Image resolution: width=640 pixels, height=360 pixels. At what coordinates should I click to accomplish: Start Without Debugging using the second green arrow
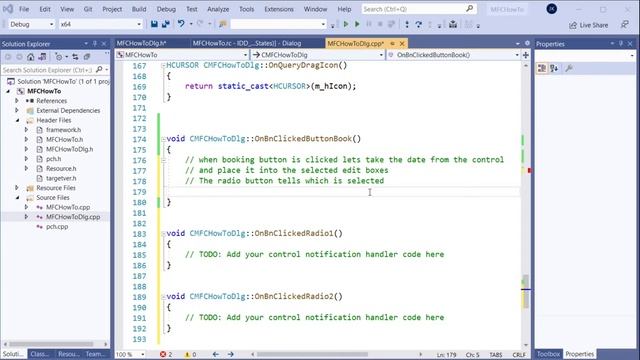click(357, 24)
